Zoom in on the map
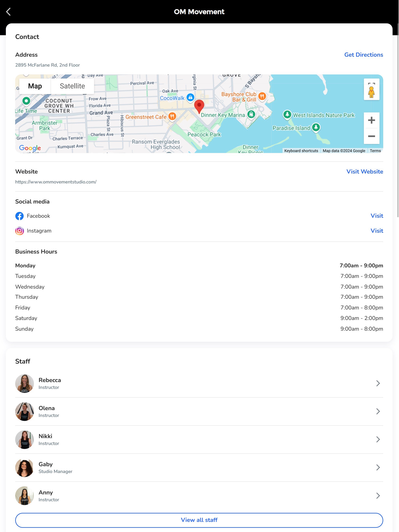 [x=371, y=120]
